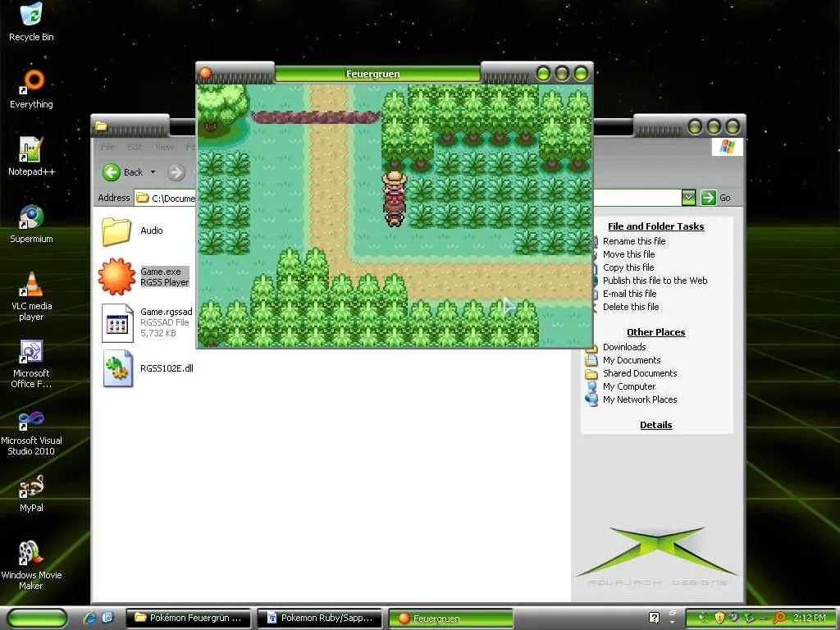Collapse the File and Folder Tasks section
Screen dimensions: 840x630
pos(655,226)
